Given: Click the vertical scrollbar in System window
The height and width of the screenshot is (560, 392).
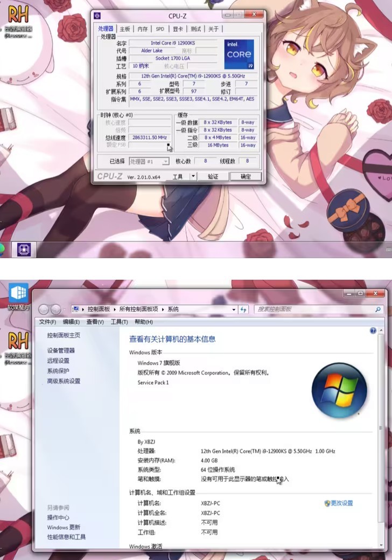Looking at the screenshot, I should pos(381,428).
